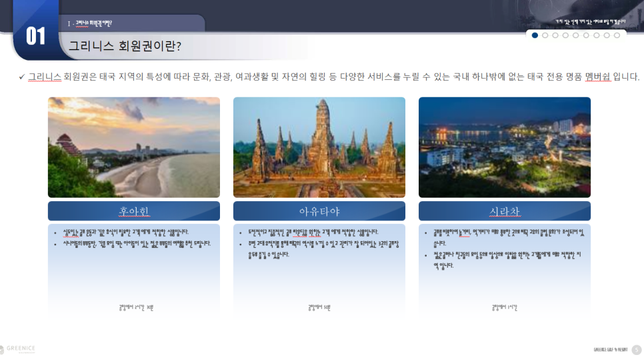This screenshot has width=644, height=359.
Task: Select the fifth progress dot
Action: 576,35
